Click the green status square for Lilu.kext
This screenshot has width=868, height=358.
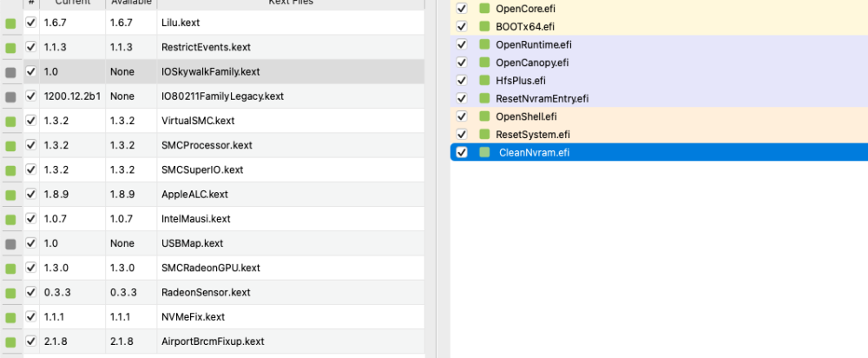(x=10, y=23)
